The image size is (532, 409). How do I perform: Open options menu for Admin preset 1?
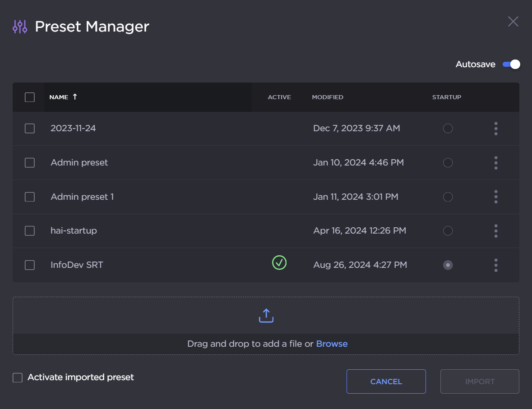tap(495, 197)
